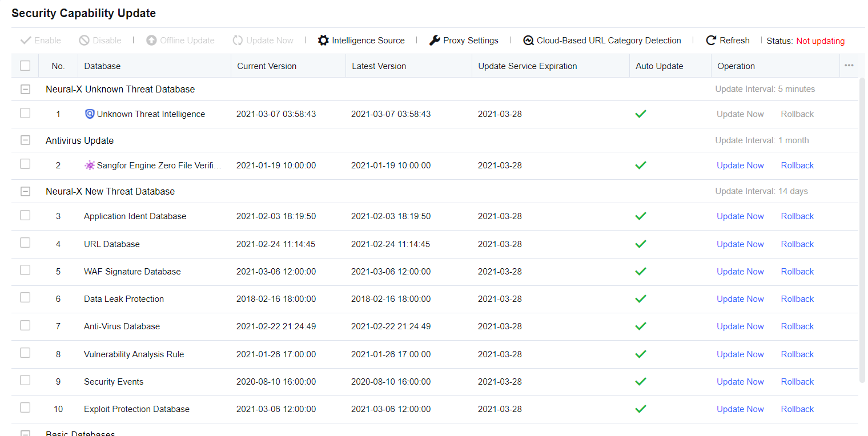Click the Offline Update upload icon
This screenshot has width=868, height=436.
151,41
